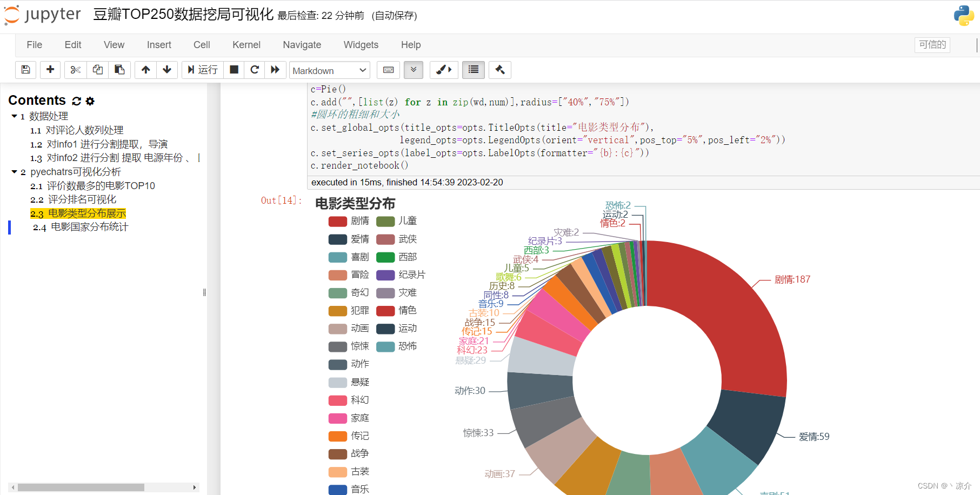Paste cells below icon
The width and height of the screenshot is (980, 495).
point(119,70)
